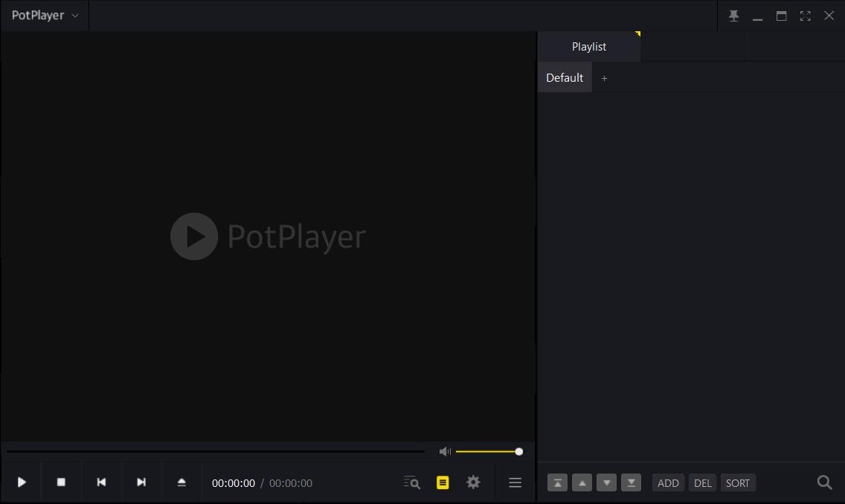Open the chapter/bookmark search icon

click(x=412, y=482)
